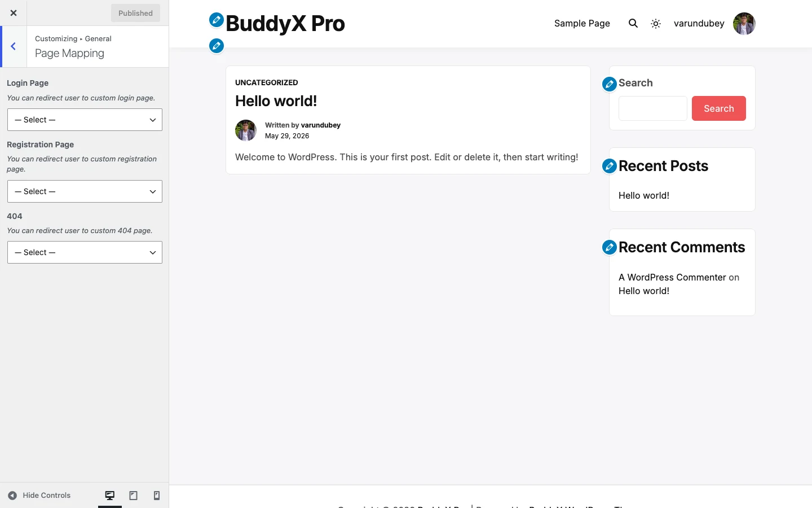This screenshot has height=508, width=812.
Task: Click the Published button
Action: (x=135, y=13)
